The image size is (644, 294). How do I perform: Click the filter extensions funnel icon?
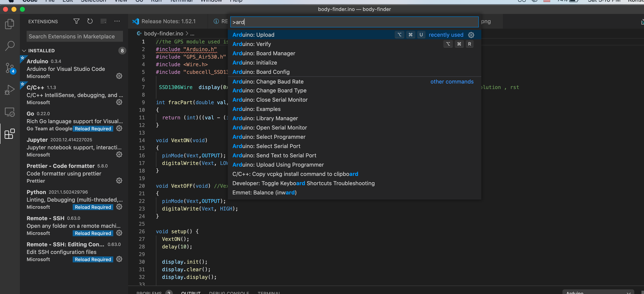tap(76, 21)
